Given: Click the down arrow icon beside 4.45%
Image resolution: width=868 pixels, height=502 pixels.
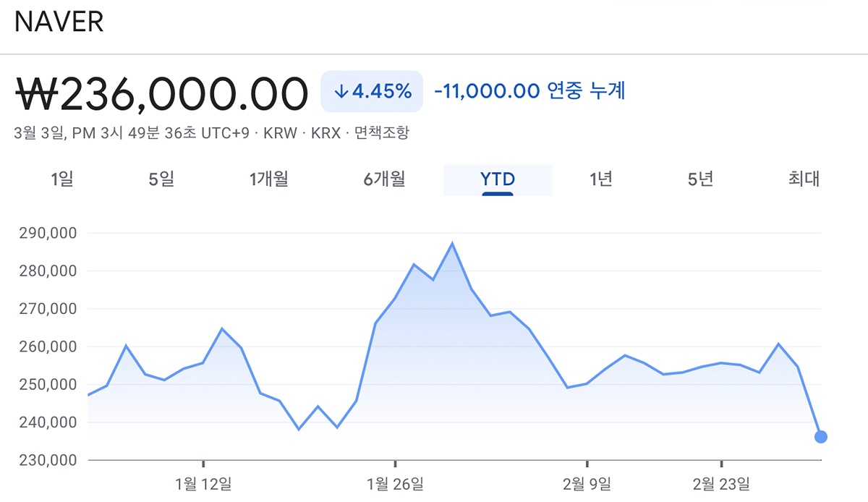Looking at the screenshot, I should [341, 91].
